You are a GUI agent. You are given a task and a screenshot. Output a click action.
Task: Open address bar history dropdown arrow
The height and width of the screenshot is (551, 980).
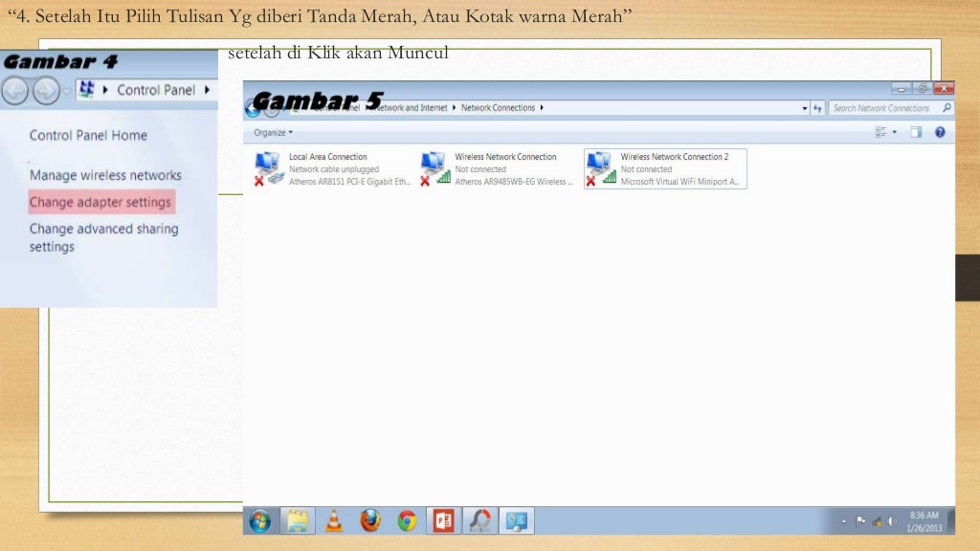point(804,108)
